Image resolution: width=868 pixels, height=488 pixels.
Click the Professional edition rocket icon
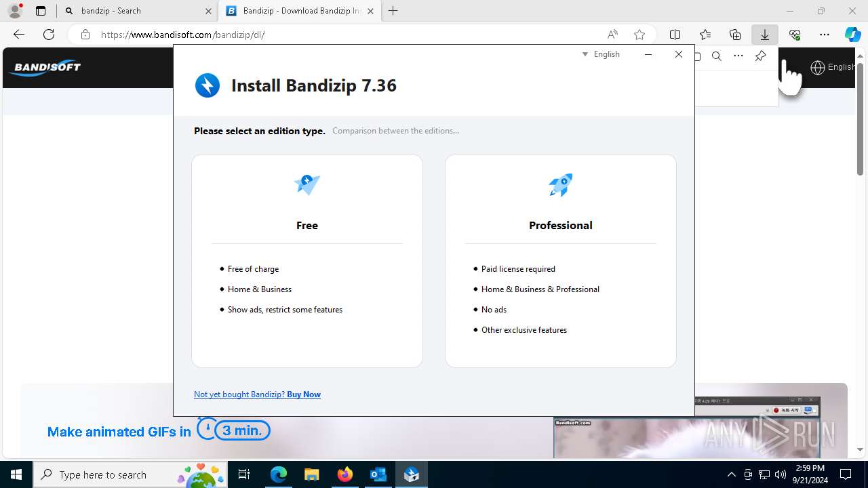(x=561, y=184)
